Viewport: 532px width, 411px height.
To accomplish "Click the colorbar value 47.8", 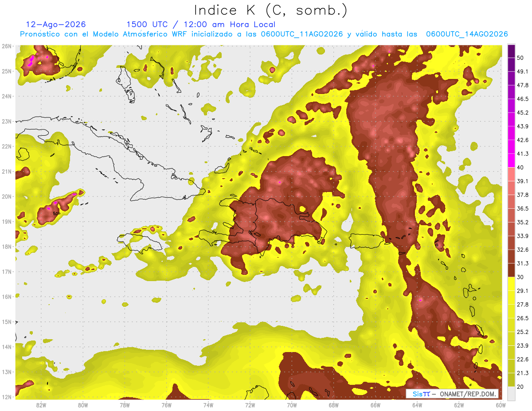I will point(523,85).
